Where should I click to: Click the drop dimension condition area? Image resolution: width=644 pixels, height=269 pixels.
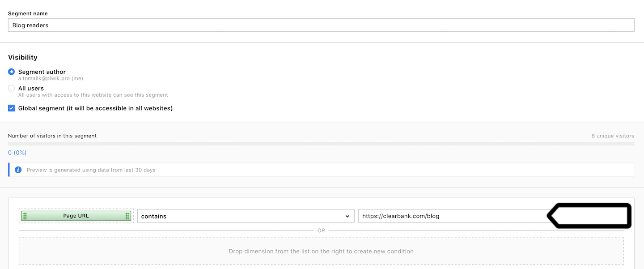coord(321,251)
